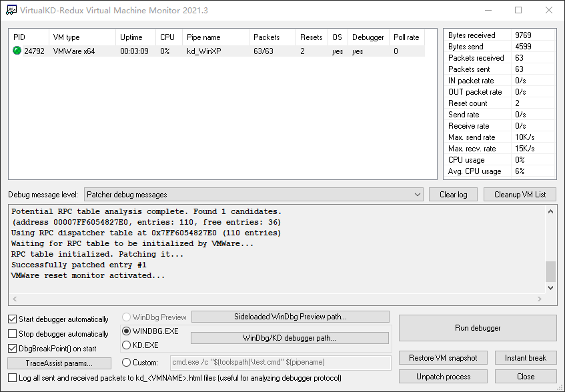Click the Resets column header
This screenshot has width=565, height=392.
312,37
